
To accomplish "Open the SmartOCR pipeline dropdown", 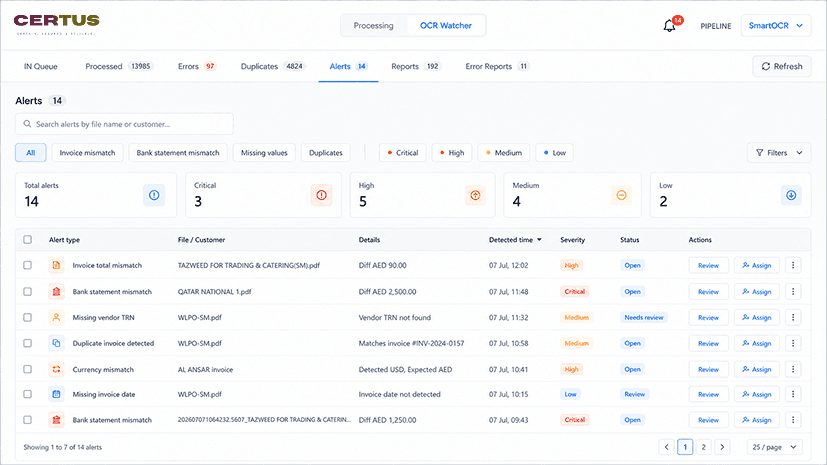I will point(776,25).
